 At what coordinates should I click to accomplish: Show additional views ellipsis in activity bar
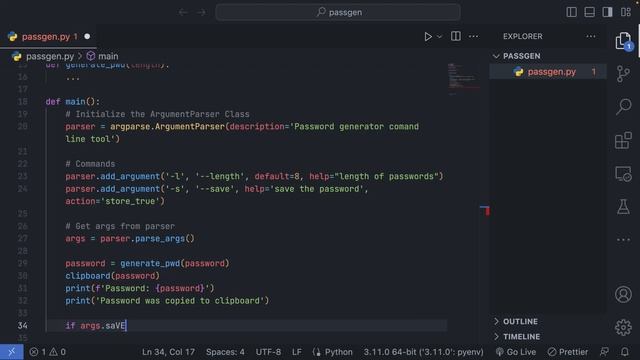623,240
